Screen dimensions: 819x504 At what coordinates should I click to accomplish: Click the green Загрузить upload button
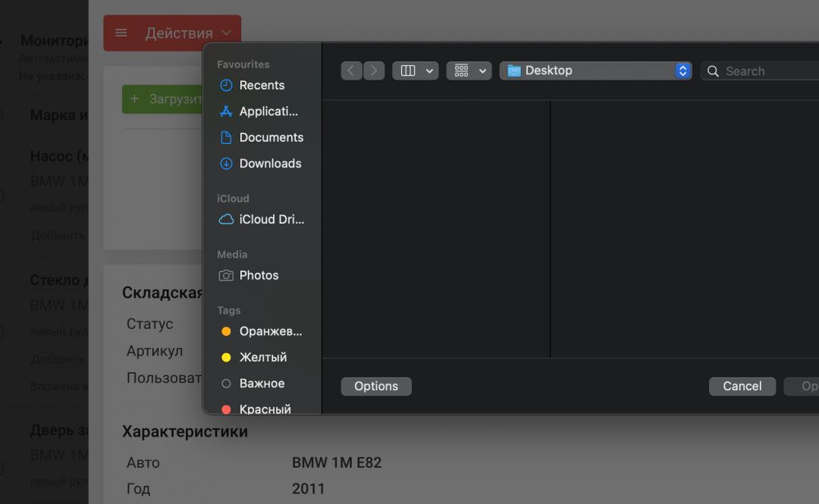162,99
